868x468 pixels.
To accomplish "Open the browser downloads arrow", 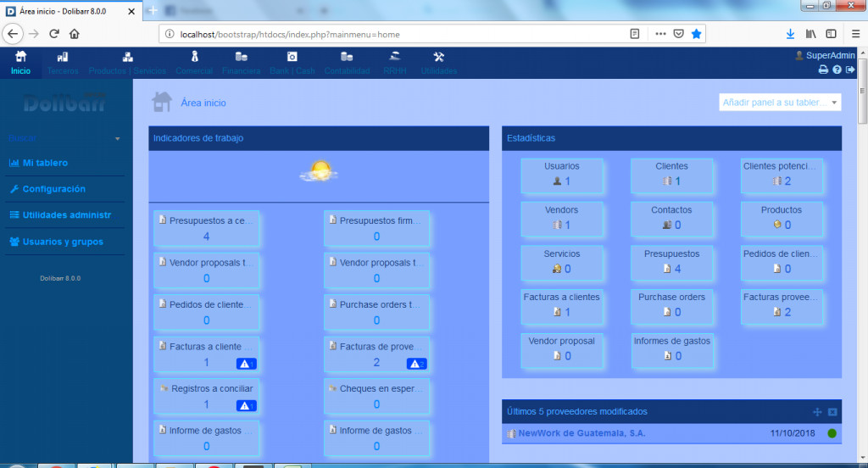I will click(x=790, y=34).
